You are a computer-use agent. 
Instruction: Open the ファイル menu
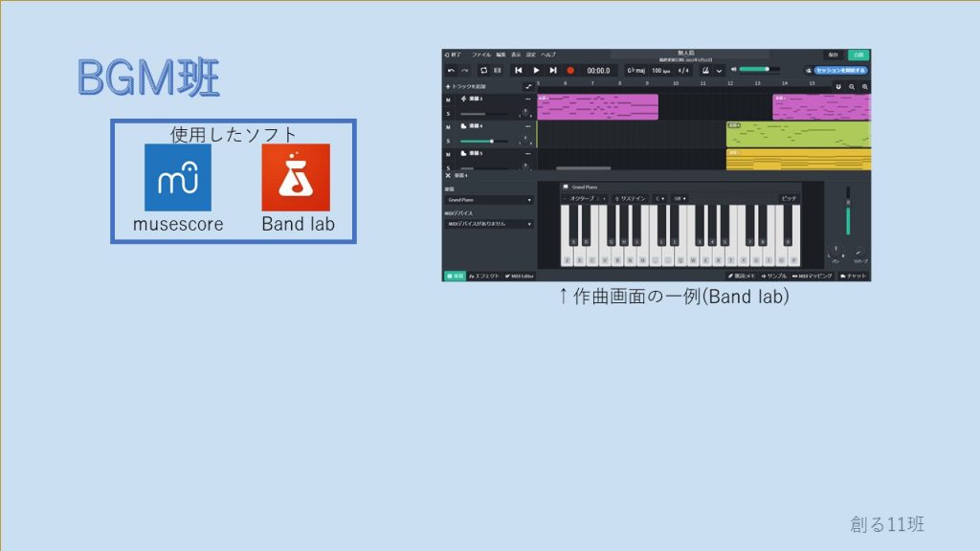click(481, 55)
